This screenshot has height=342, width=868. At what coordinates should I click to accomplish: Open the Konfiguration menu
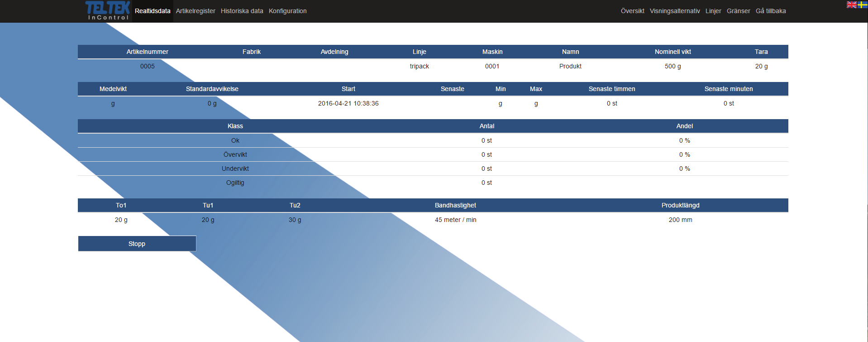pyautogui.click(x=287, y=11)
